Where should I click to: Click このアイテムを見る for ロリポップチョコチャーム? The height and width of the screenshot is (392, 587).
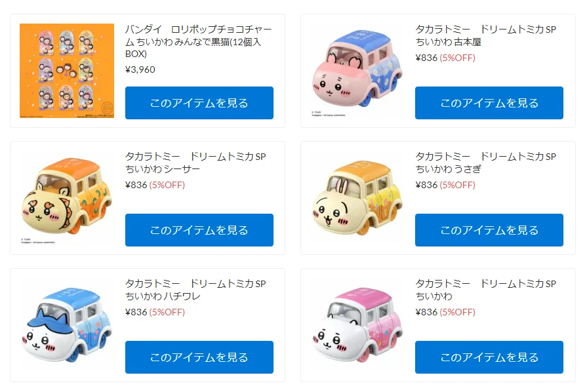click(199, 103)
